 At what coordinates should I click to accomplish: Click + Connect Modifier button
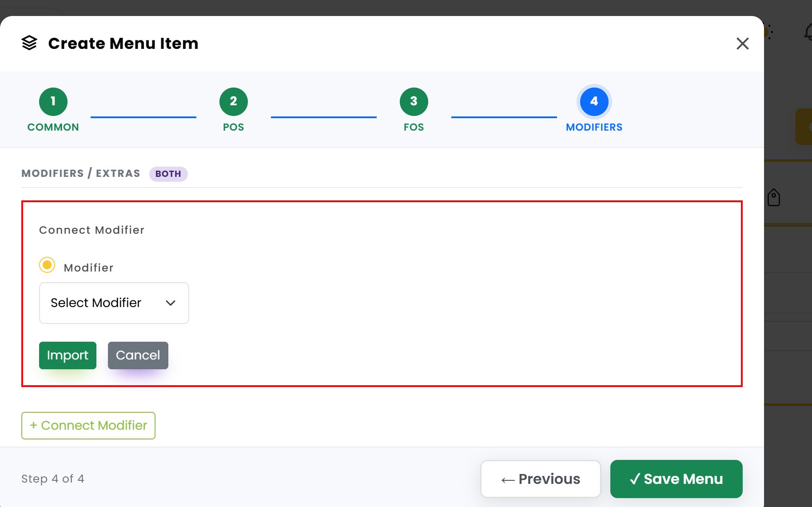(x=88, y=426)
